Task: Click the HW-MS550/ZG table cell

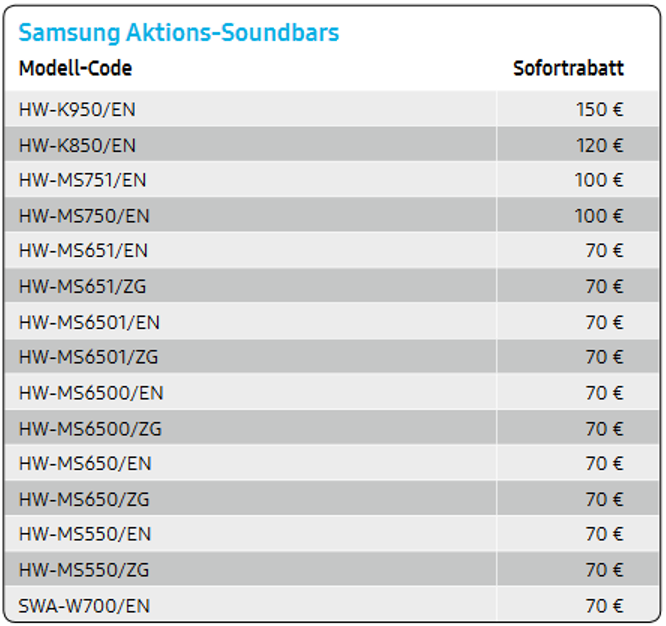Action: tap(83, 570)
